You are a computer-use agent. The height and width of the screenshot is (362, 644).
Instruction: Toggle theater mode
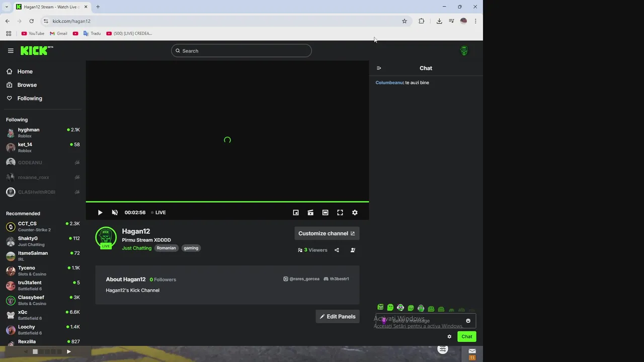click(x=326, y=213)
